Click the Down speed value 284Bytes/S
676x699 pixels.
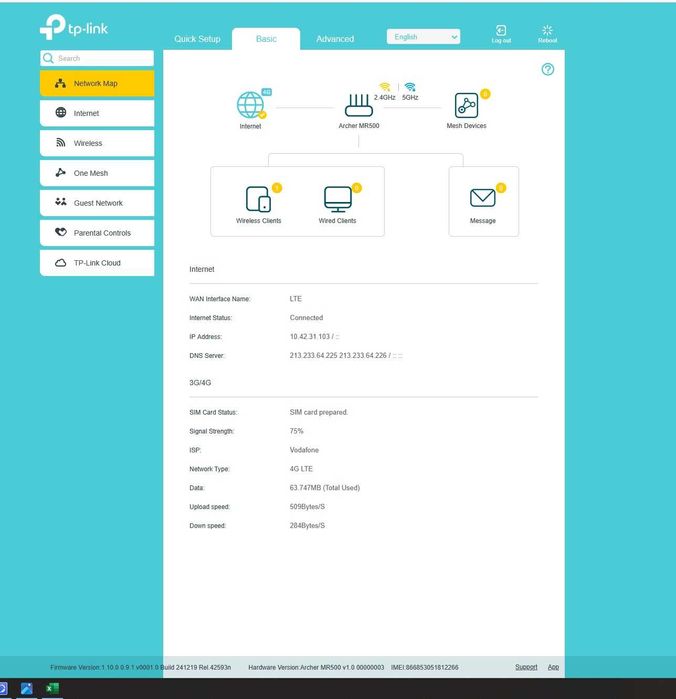[307, 526]
